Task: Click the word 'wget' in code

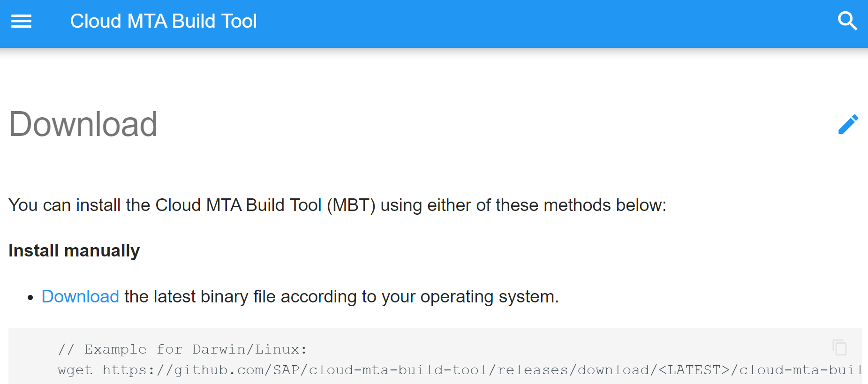Action: coord(75,370)
